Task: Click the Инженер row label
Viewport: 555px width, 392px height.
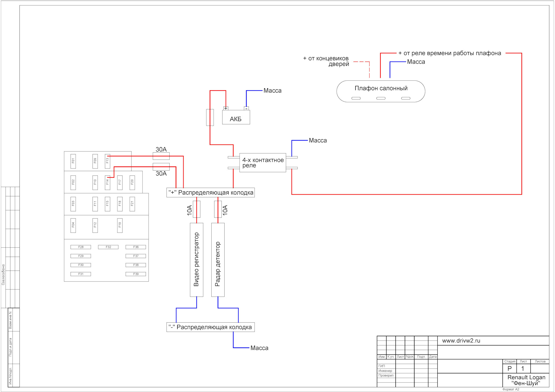Action: (x=385, y=371)
